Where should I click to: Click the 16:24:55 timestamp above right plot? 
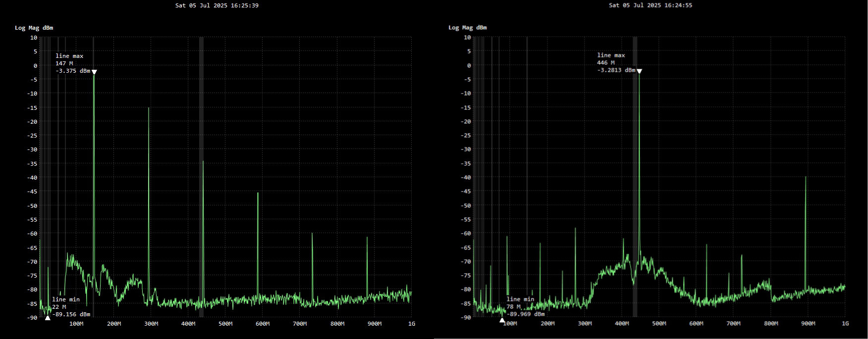[x=650, y=5]
